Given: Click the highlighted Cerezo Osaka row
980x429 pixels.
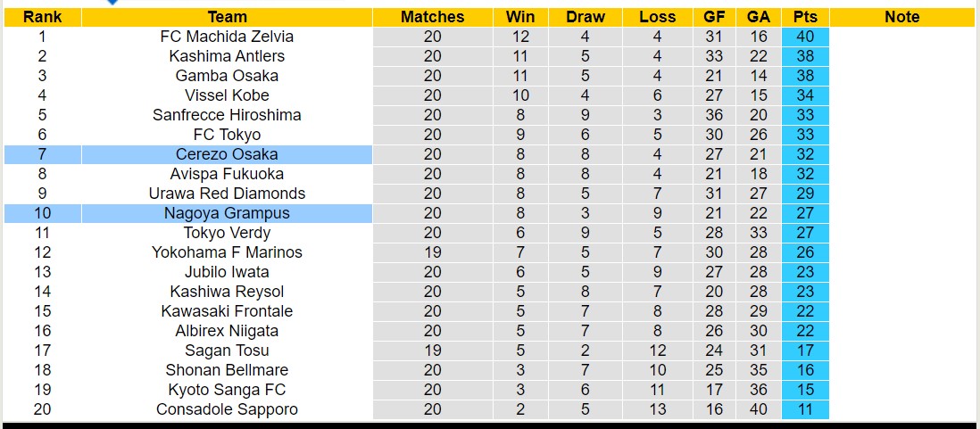Looking at the screenshot, I should 227,154.
